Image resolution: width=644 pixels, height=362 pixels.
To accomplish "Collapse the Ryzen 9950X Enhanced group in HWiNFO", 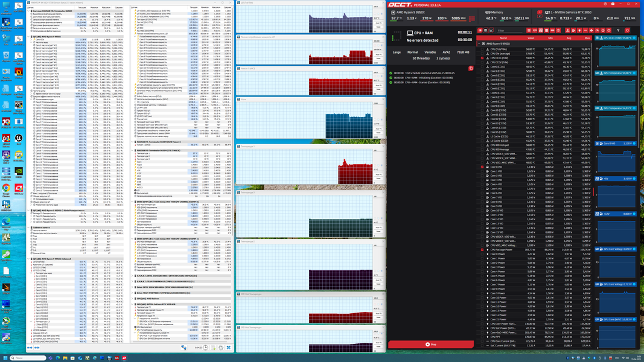I will pos(30,259).
